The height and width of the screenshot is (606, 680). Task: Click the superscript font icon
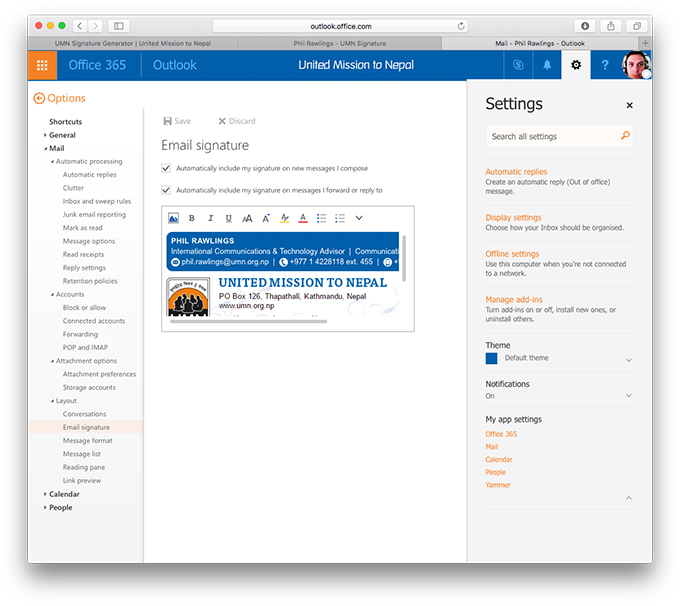[266, 218]
